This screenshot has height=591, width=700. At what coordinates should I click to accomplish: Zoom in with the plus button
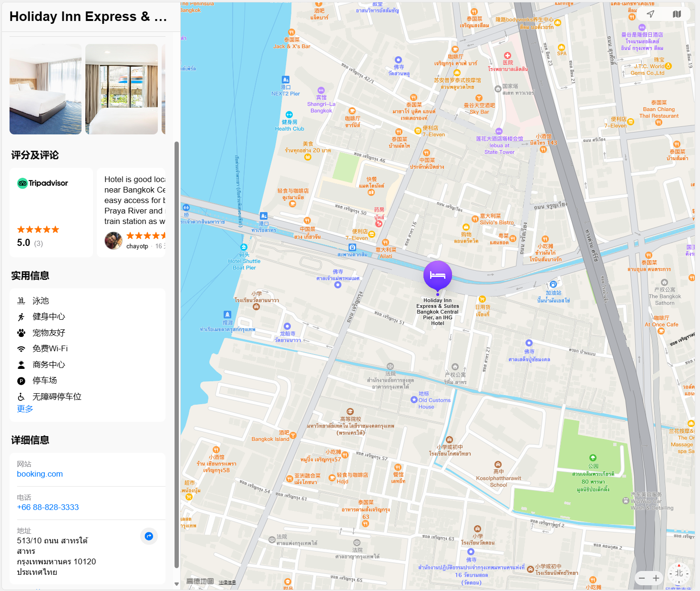click(x=656, y=578)
